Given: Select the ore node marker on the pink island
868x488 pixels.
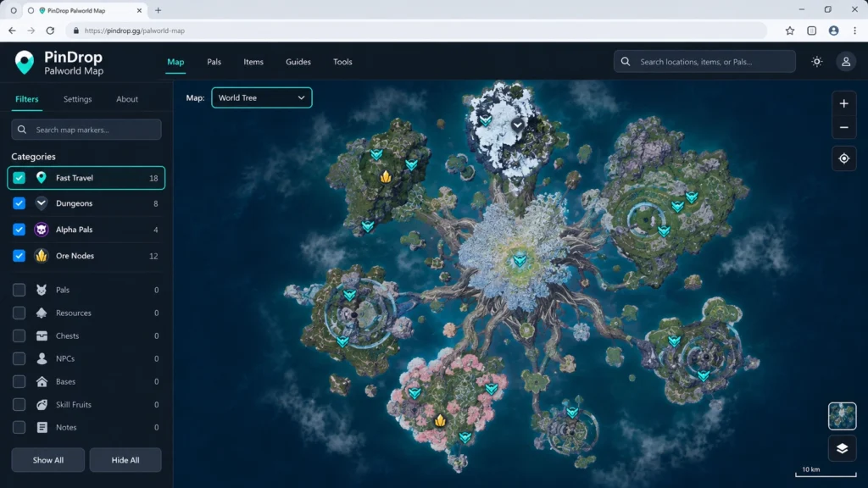Looking at the screenshot, I should pos(440,420).
